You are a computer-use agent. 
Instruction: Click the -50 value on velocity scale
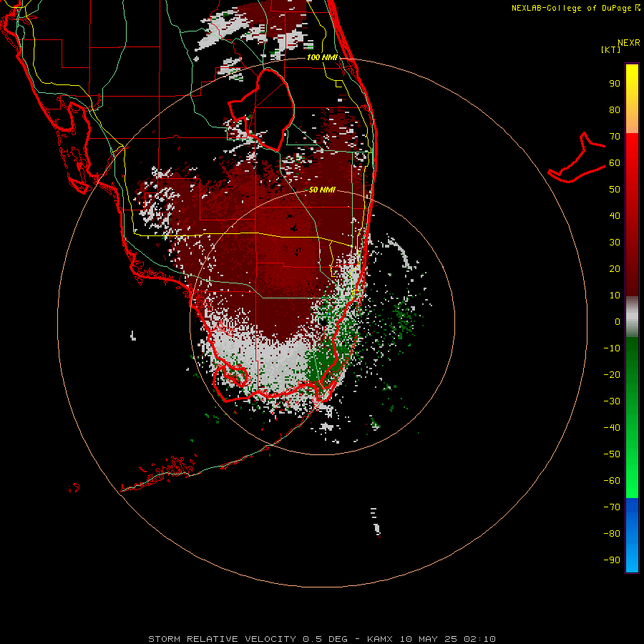click(x=612, y=454)
